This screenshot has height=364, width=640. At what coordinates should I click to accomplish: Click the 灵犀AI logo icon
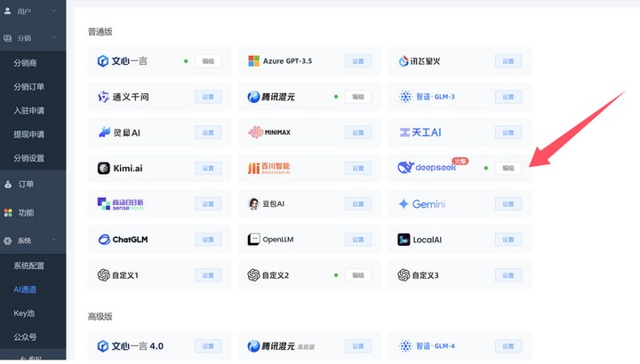pos(105,132)
